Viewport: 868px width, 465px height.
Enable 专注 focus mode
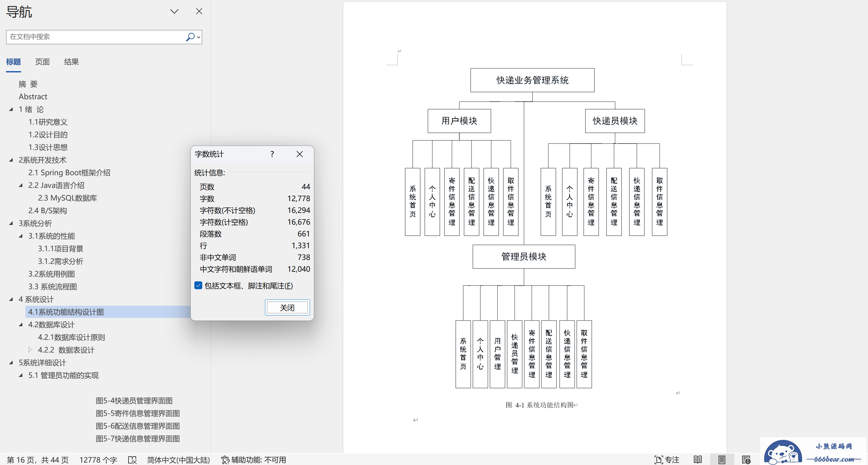(666, 460)
